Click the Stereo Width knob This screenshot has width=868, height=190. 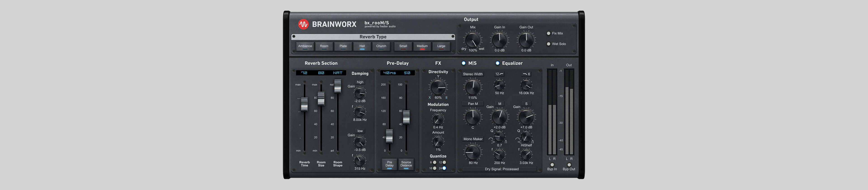coord(472,87)
